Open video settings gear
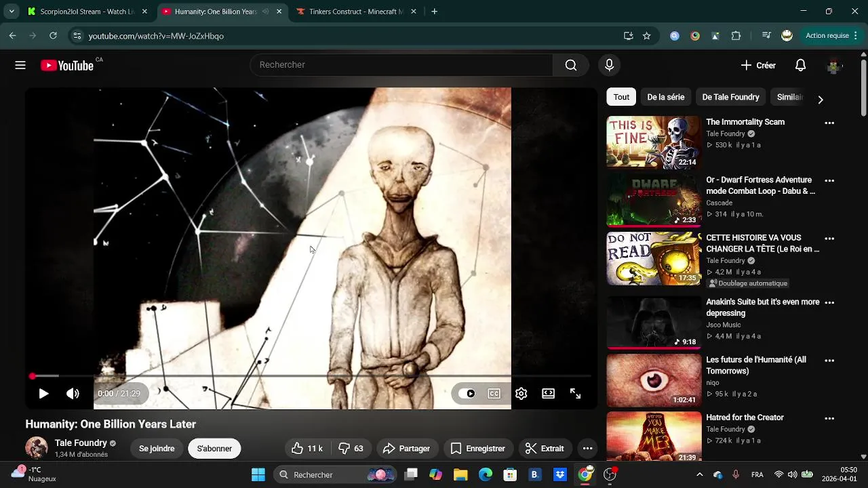Screen dimensions: 868x488 (x=521, y=393)
